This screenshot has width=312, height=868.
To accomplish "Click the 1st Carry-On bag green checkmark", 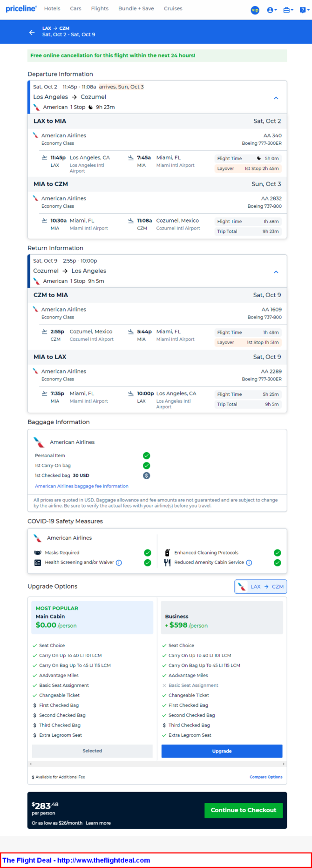I will pos(146,466).
